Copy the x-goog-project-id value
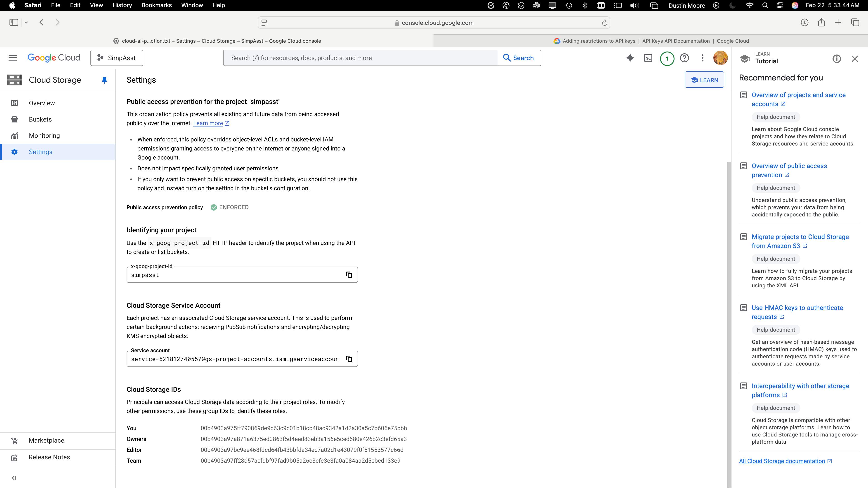This screenshot has width=868, height=488. click(x=349, y=275)
